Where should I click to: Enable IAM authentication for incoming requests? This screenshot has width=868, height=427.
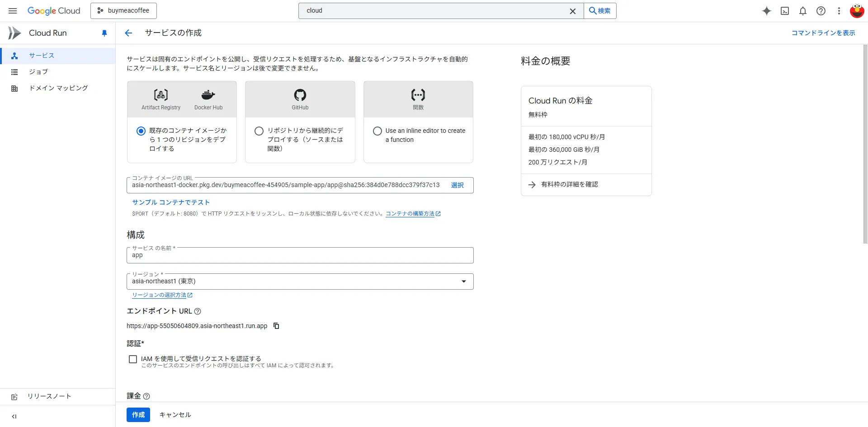click(133, 359)
